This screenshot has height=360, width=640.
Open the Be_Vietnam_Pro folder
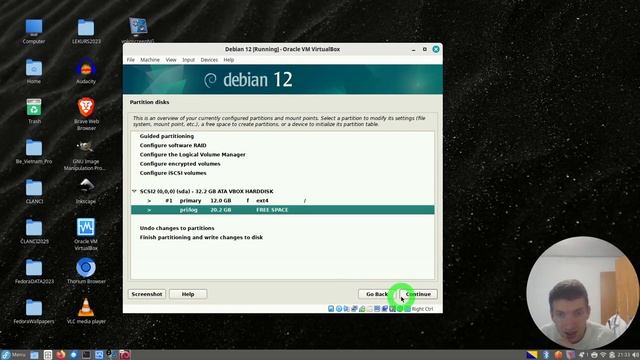coord(34,151)
